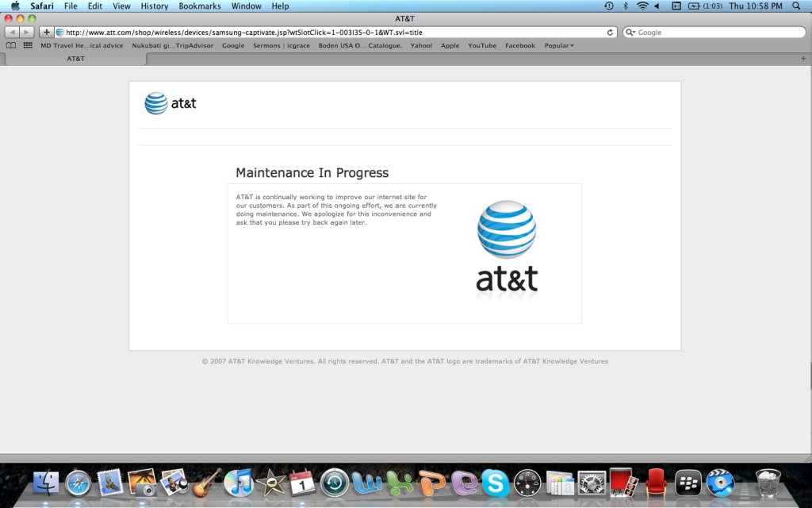Open Boden USA O... Catalogue bookmark
The height and width of the screenshot is (508, 812).
360,45
